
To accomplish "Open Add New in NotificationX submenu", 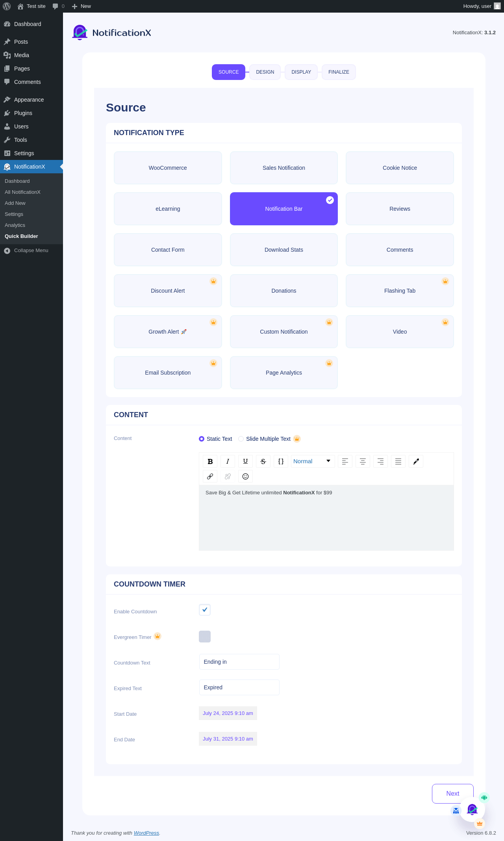I will tap(15, 203).
